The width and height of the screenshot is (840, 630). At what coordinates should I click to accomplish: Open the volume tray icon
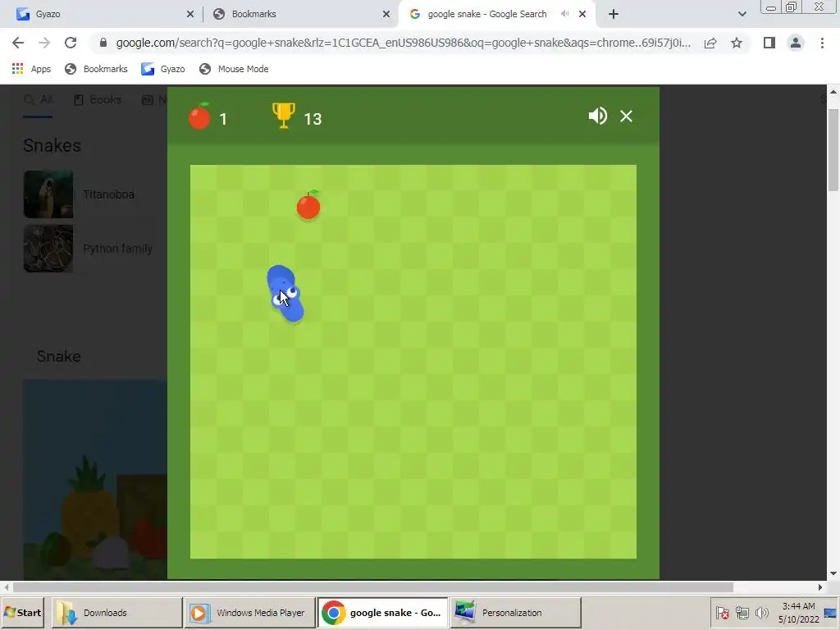(761, 612)
